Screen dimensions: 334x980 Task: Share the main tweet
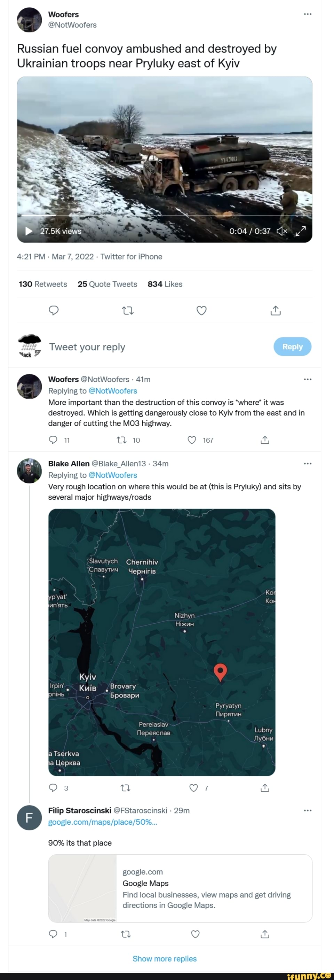tap(276, 310)
